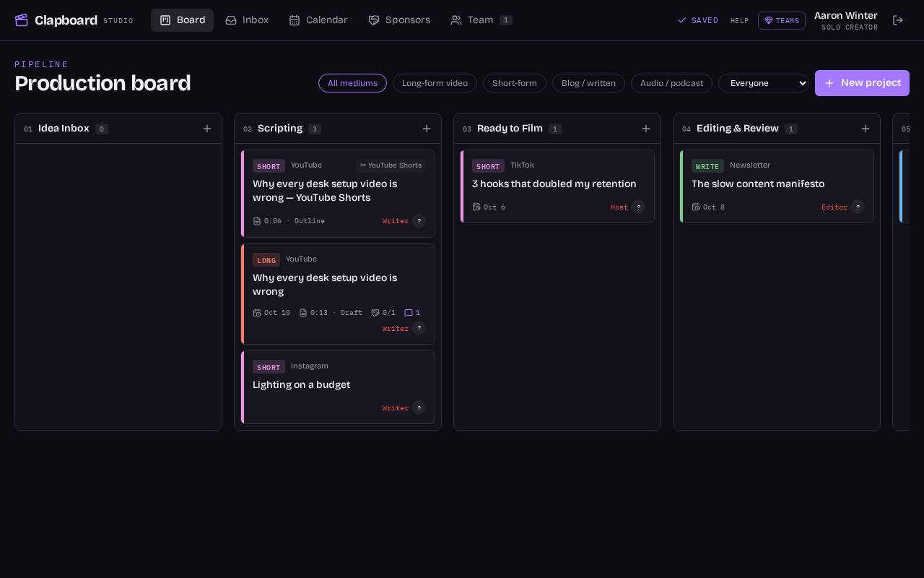Click the Saved status indicator

coord(698,21)
